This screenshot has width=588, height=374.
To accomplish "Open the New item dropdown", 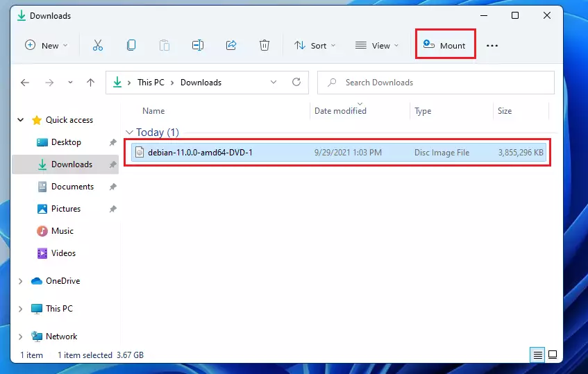I will coord(46,45).
